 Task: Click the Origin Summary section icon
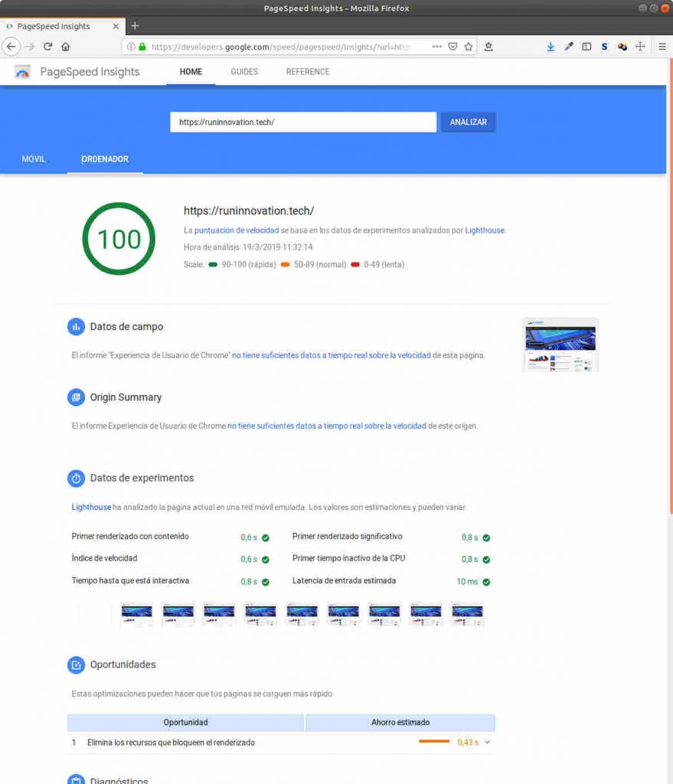[76, 397]
